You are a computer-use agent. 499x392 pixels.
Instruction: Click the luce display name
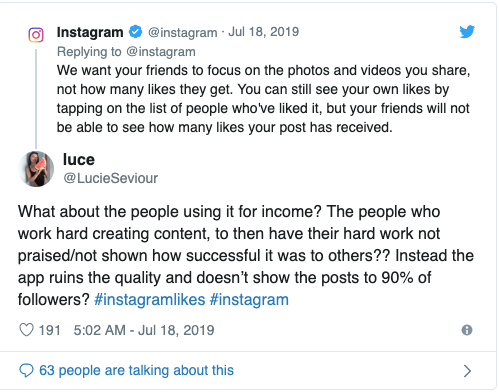tap(79, 160)
